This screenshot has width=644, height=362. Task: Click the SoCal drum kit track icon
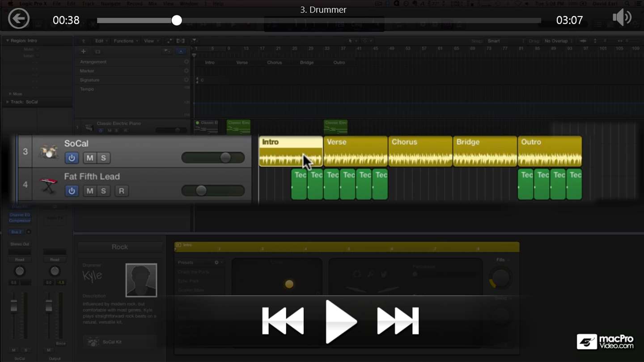(x=48, y=152)
